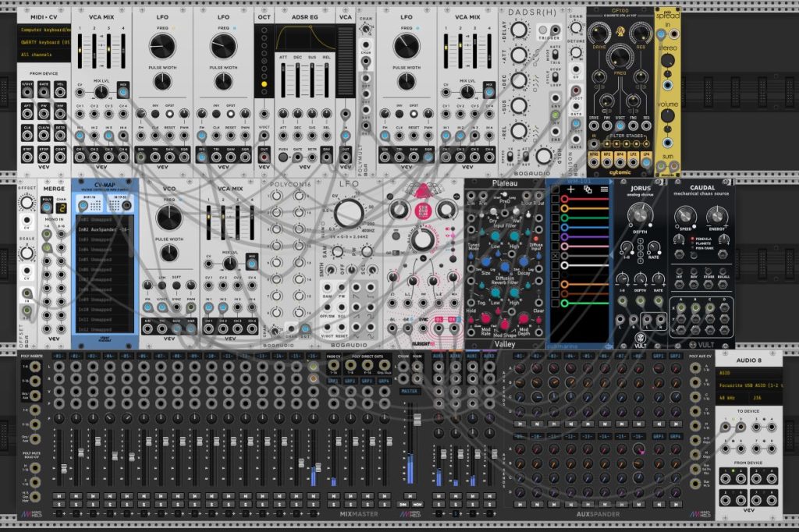Toggle the white wire checkbox in WM-101
Screen dimensions: 799x532
556,265
